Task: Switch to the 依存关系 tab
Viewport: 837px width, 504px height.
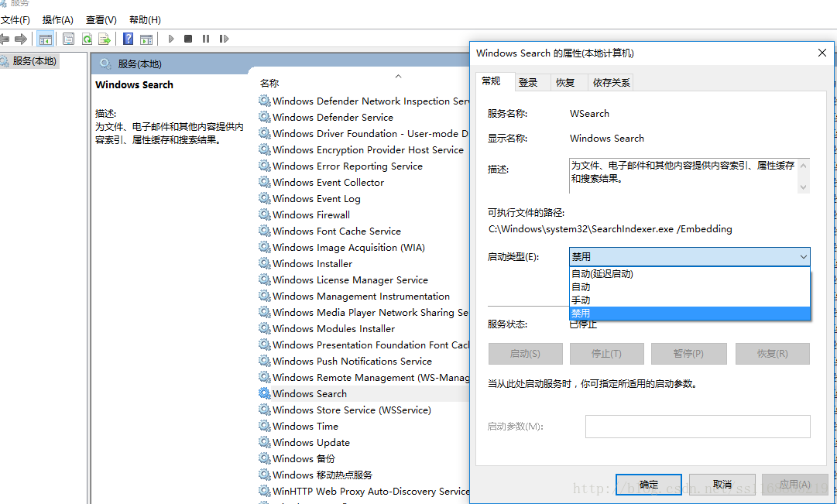Action: [611, 82]
